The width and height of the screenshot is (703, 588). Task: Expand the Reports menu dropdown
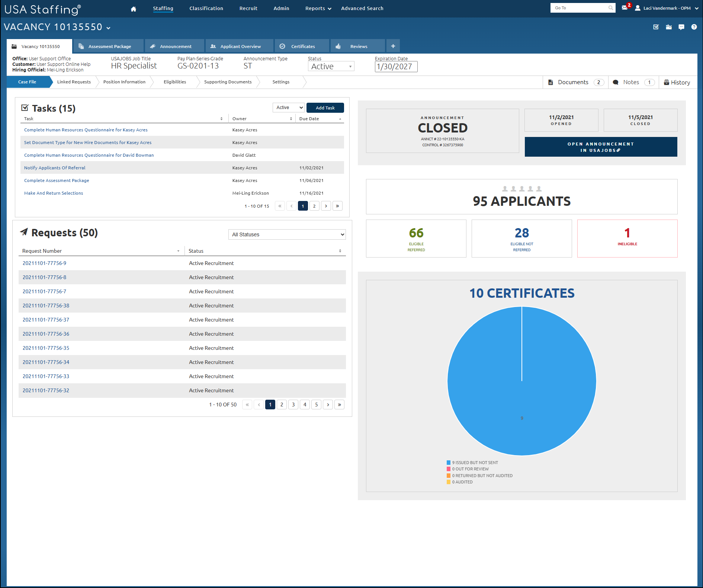[318, 9]
